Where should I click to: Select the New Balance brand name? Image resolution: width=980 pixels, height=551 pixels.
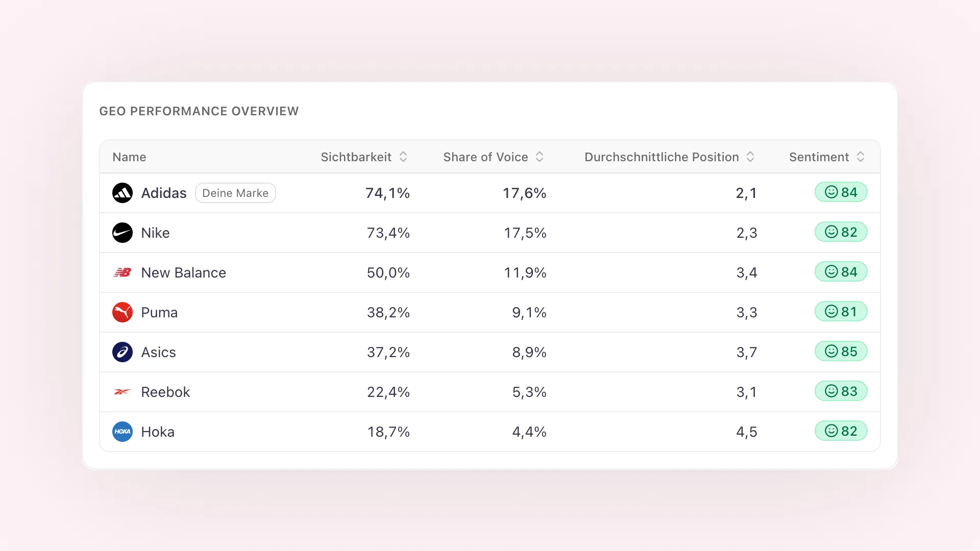(x=183, y=272)
